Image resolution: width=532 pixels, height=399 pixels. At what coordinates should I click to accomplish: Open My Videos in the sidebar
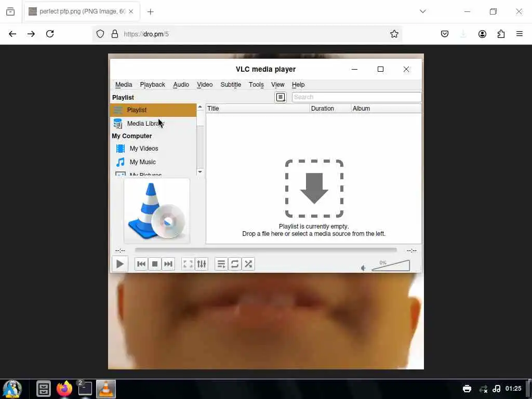pyautogui.click(x=153, y=148)
